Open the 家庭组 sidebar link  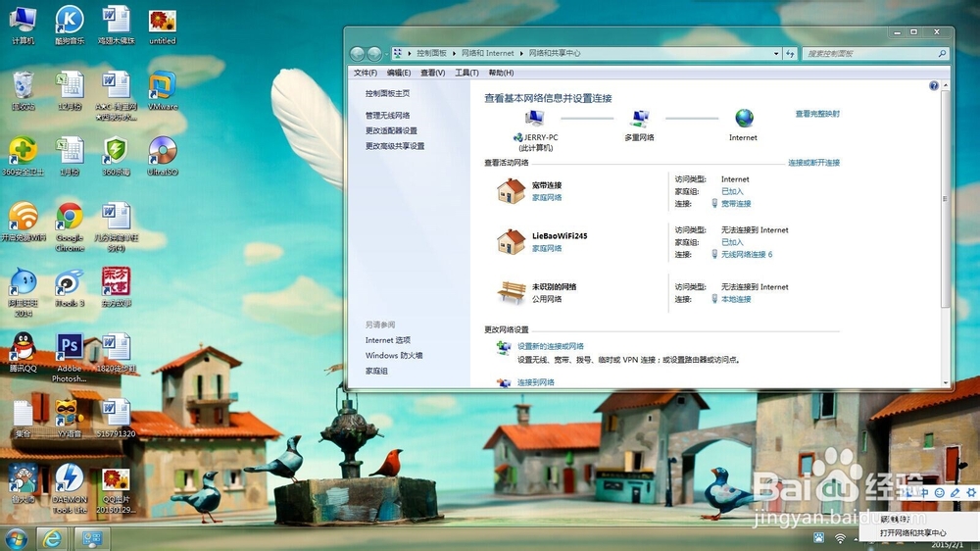[x=376, y=371]
